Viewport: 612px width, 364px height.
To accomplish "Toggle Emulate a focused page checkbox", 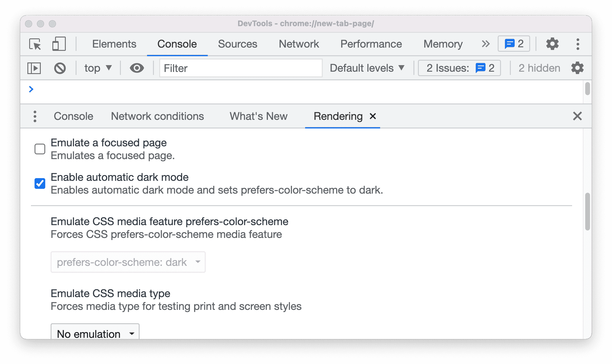I will coord(39,149).
